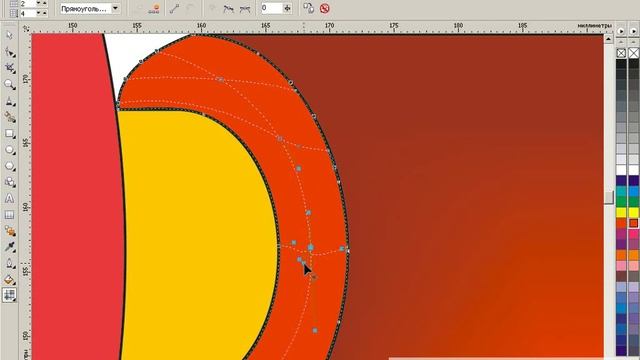Select outlined red-orange swatch in right palette

click(633, 223)
